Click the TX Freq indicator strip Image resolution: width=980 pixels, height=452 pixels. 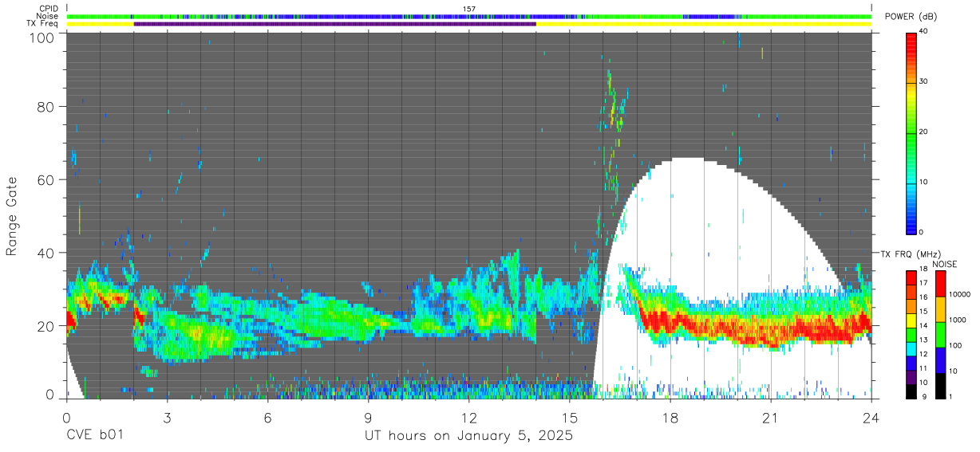[468, 24]
